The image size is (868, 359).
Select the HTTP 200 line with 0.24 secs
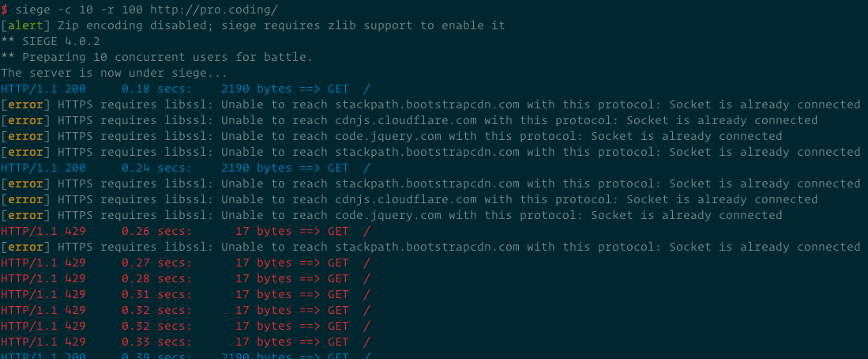click(186, 168)
